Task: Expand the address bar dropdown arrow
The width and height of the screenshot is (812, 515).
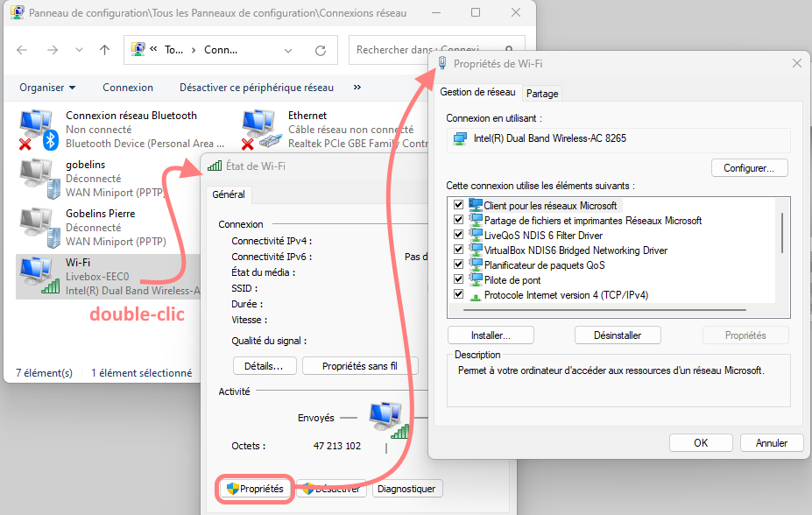Action: (289, 50)
